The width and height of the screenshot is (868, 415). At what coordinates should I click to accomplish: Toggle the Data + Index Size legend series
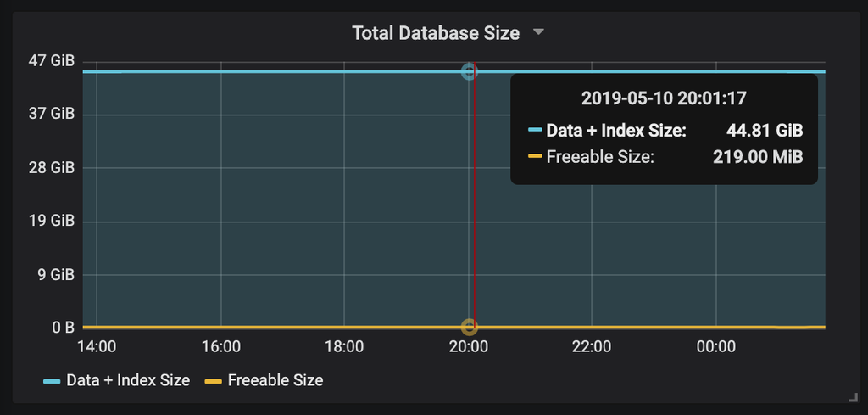[x=128, y=380]
